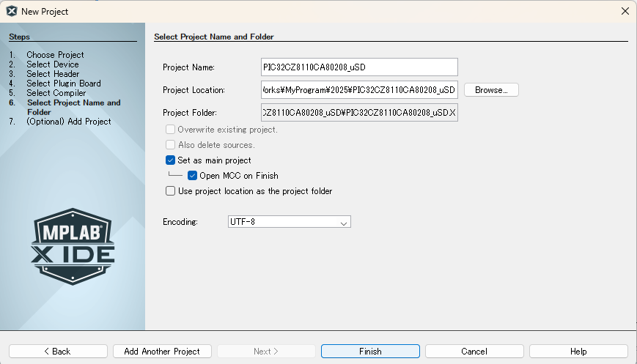Screen dimensions: 637x364
Task: Uncheck Open MCC on Finish
Action: click(x=193, y=176)
